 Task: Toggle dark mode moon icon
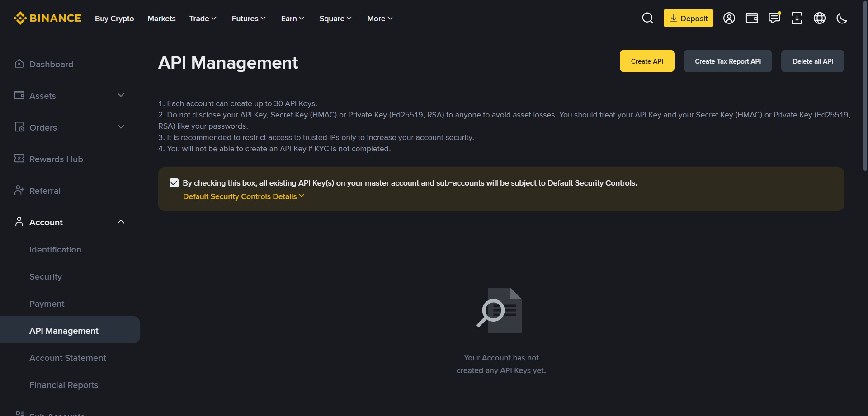842,18
